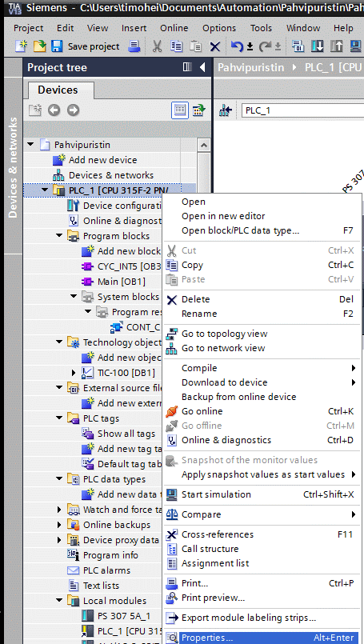This screenshot has width=364, height=644.
Task: Collapse the System blocks folder
Action: pos(74,296)
